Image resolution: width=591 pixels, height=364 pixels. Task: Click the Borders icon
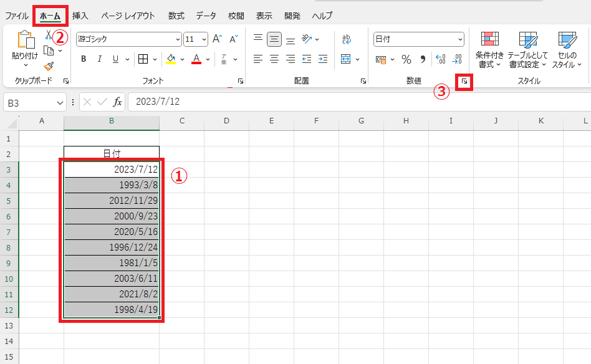pos(143,59)
